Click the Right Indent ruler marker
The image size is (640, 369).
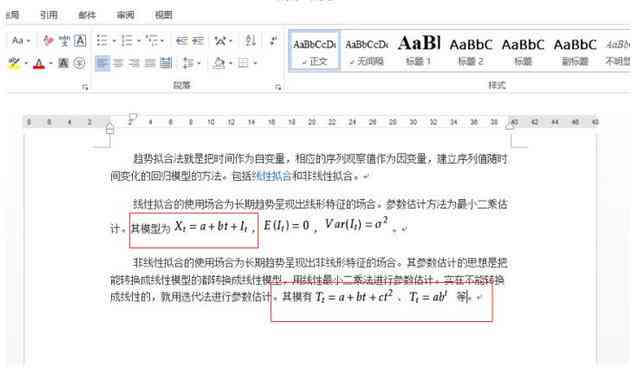(510, 125)
